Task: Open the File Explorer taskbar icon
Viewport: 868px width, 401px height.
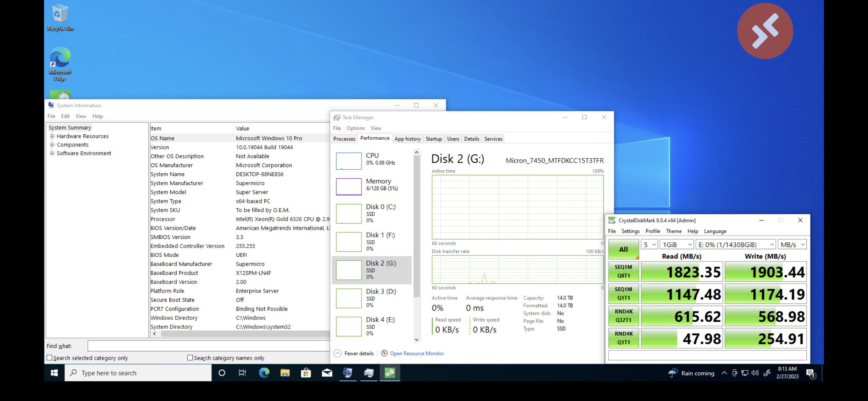Action: pyautogui.click(x=285, y=373)
